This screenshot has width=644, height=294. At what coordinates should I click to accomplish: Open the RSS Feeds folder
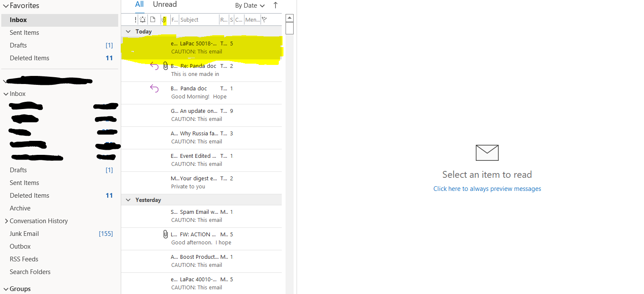(60, 259)
